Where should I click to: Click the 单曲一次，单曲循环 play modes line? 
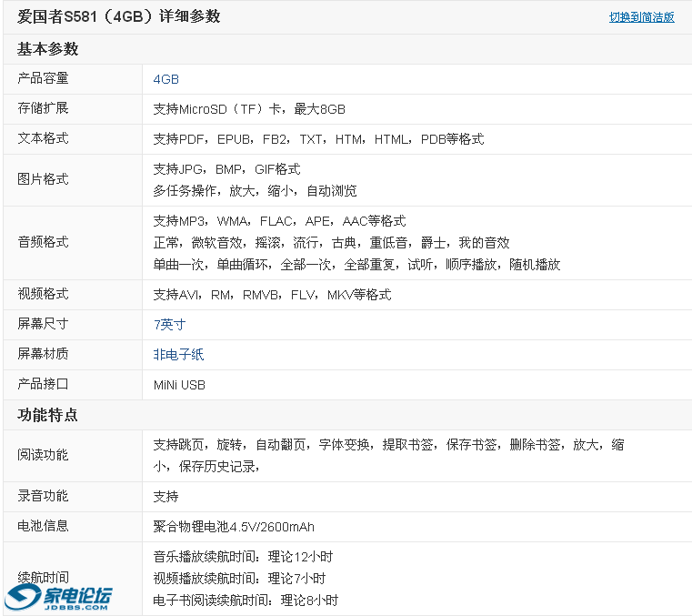pyautogui.click(x=356, y=265)
